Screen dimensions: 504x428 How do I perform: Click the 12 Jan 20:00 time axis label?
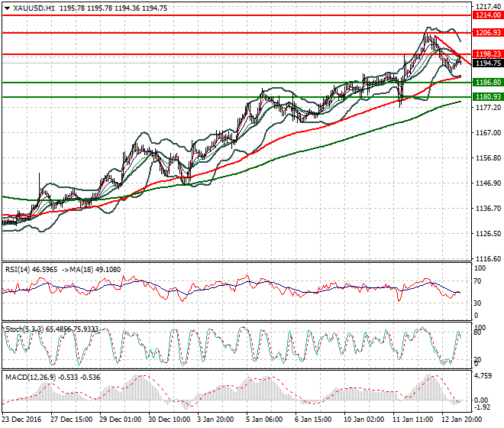point(462,420)
